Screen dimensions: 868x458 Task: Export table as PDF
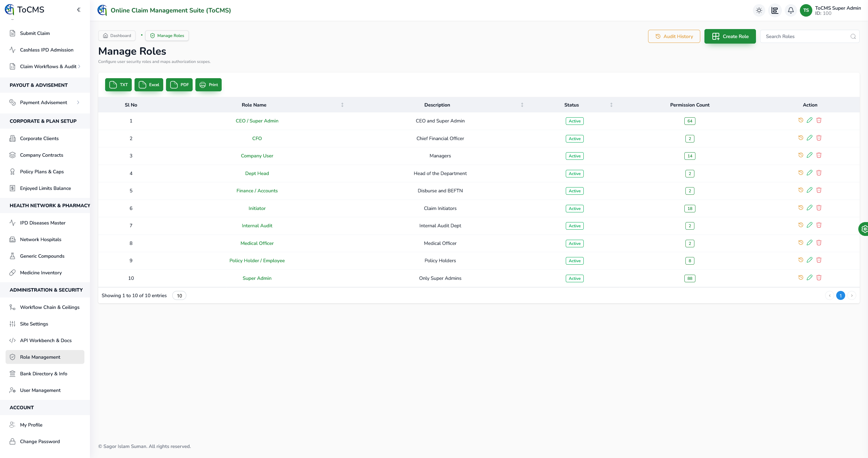tap(179, 85)
